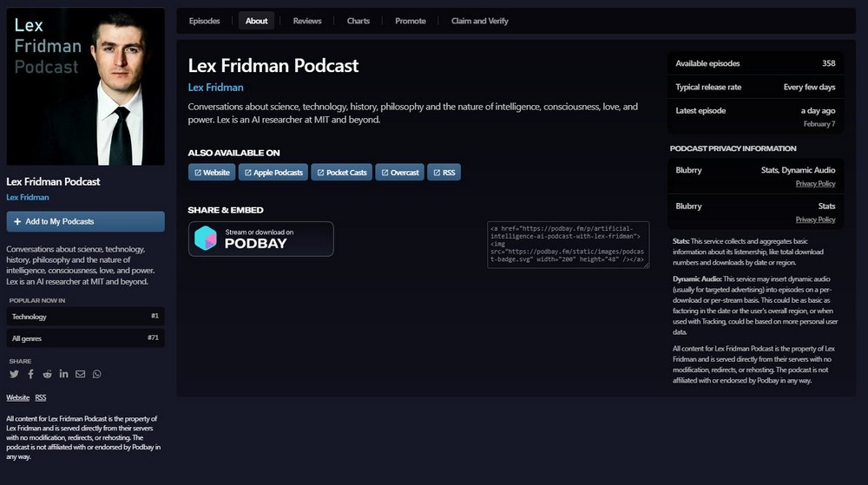Switch to the Reviews tab
This screenshot has height=485, width=868.
[307, 21]
